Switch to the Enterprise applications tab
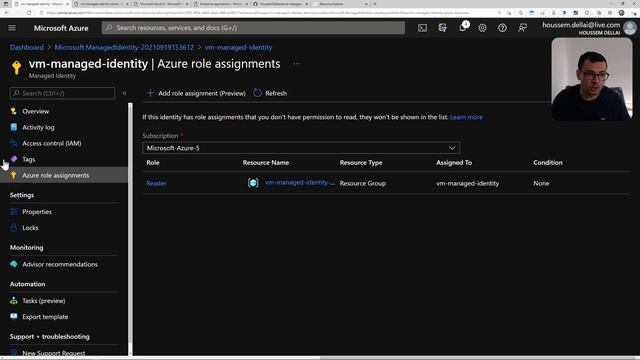This screenshot has height=360, width=640. [x=220, y=4]
